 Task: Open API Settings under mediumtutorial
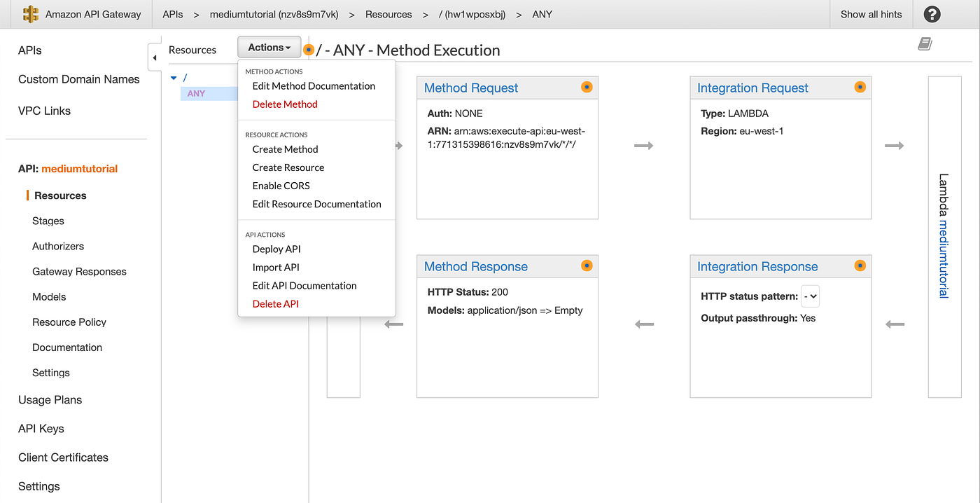point(51,372)
